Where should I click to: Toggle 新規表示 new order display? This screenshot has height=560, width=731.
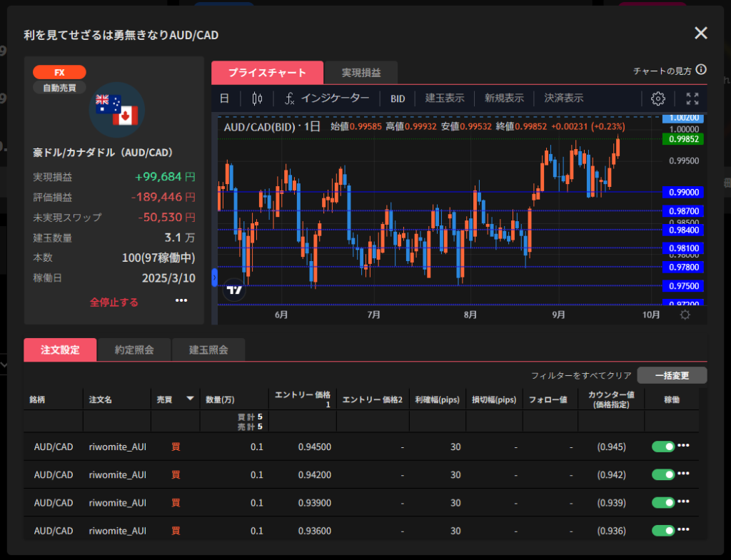pos(504,98)
